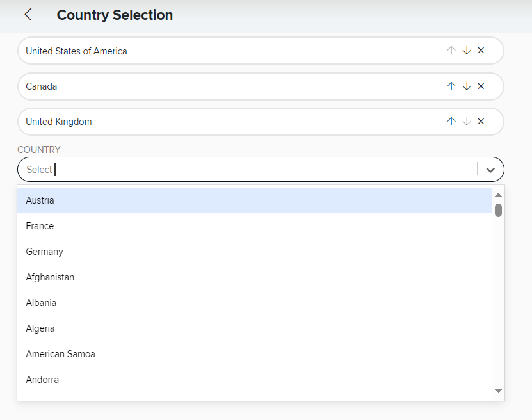Pick American Samoa option
The width and height of the screenshot is (532, 420).
[x=255, y=354]
